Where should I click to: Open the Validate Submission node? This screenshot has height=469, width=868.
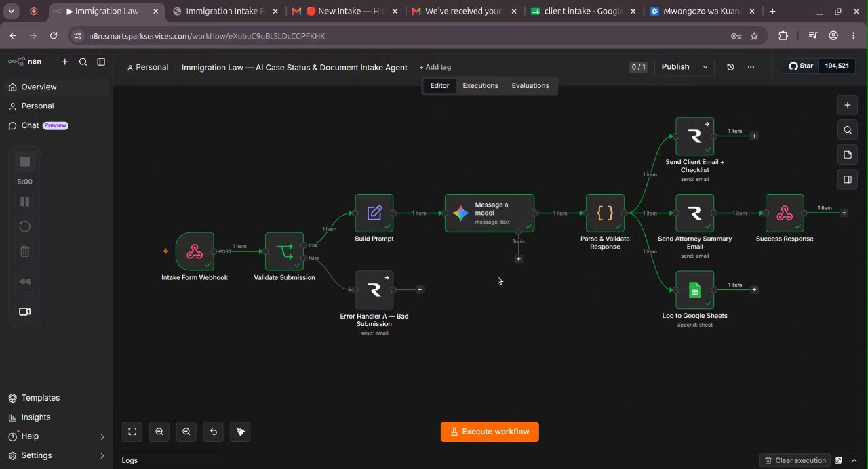click(284, 251)
